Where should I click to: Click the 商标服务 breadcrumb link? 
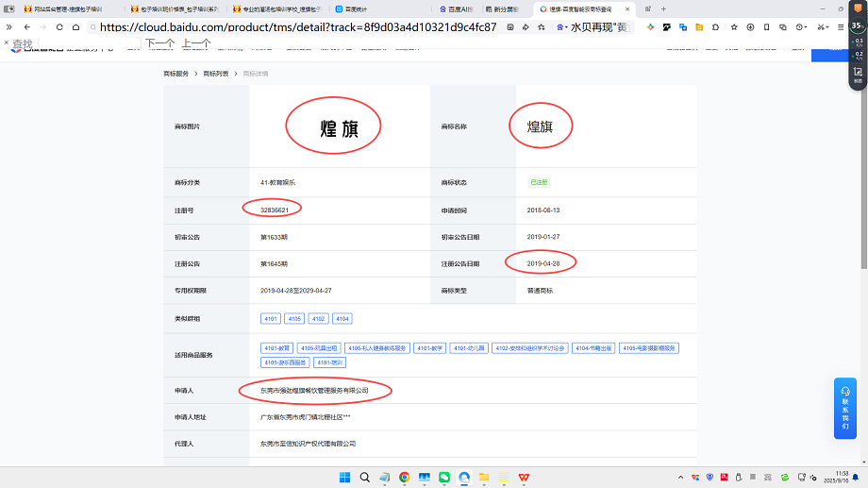[175, 73]
